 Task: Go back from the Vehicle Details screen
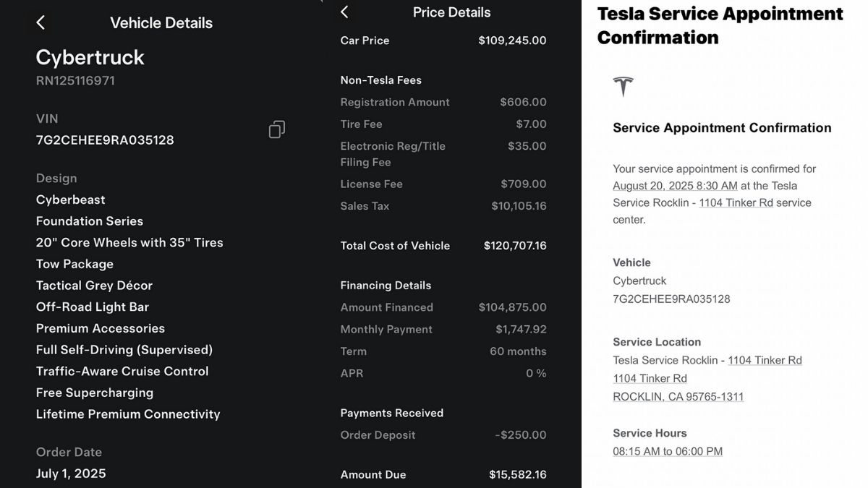tap(41, 22)
